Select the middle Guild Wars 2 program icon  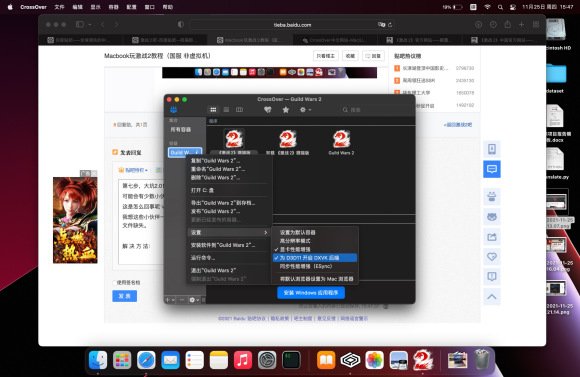(287, 142)
